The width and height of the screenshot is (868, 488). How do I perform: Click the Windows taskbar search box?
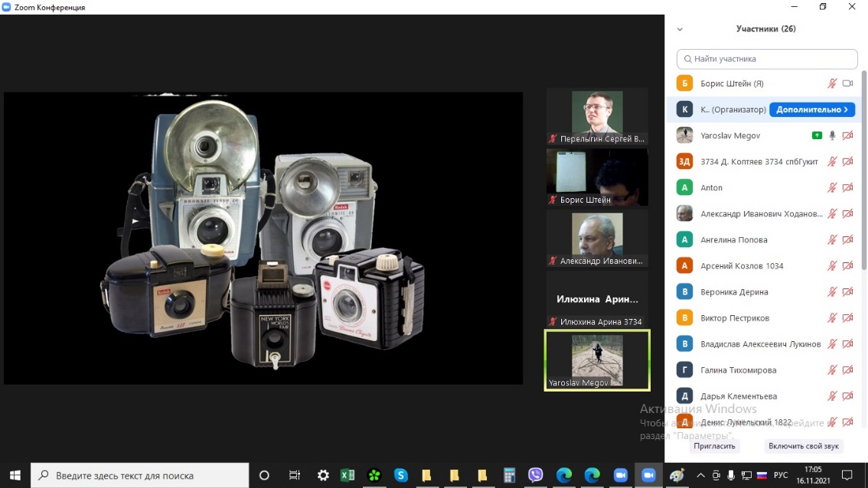coord(139,475)
